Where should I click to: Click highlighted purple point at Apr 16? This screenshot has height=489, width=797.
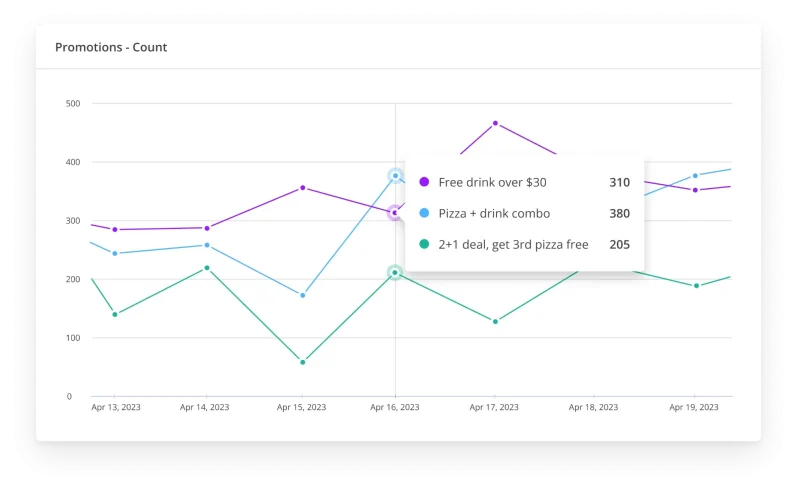point(395,213)
